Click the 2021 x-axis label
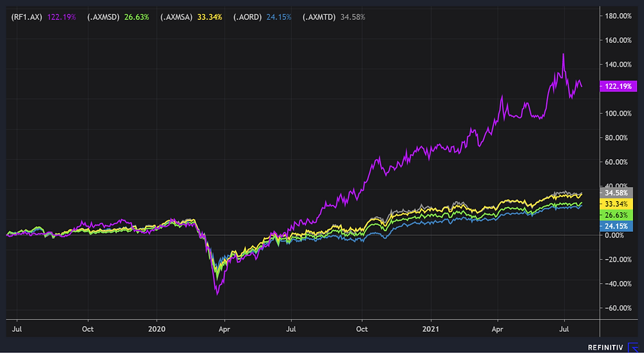Viewport: 644px width, 353px height. click(431, 329)
